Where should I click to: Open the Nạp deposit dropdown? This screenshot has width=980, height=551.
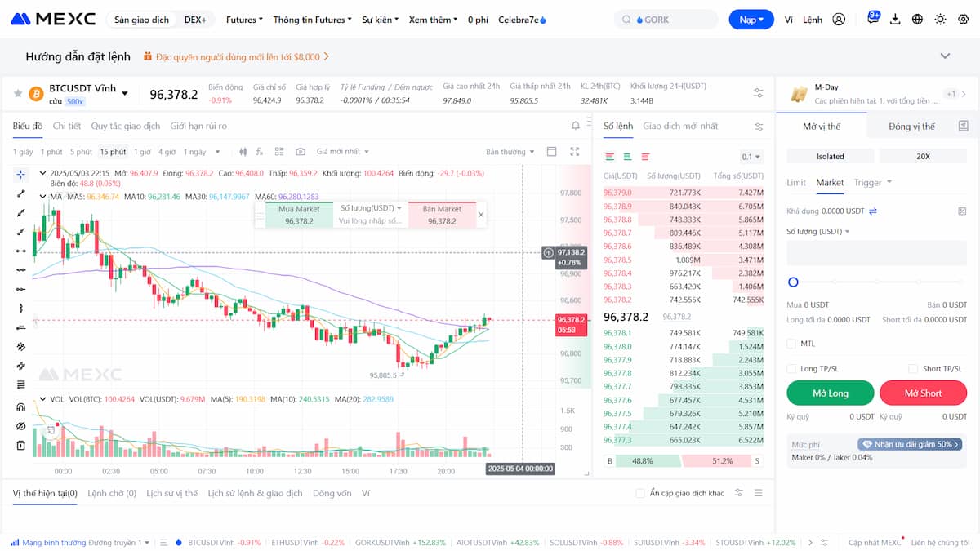coord(751,20)
